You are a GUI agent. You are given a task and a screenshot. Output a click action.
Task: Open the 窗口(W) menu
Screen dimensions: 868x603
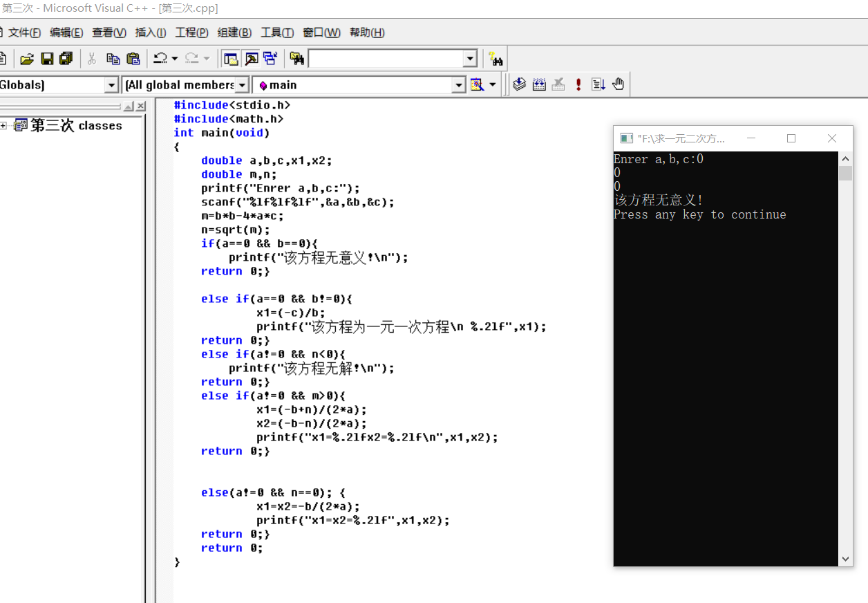[x=321, y=33]
